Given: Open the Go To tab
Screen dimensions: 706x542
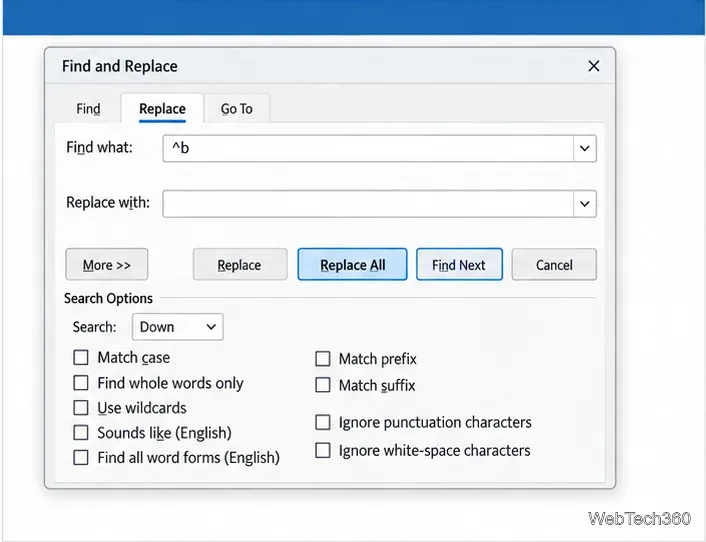Looking at the screenshot, I should [x=236, y=108].
